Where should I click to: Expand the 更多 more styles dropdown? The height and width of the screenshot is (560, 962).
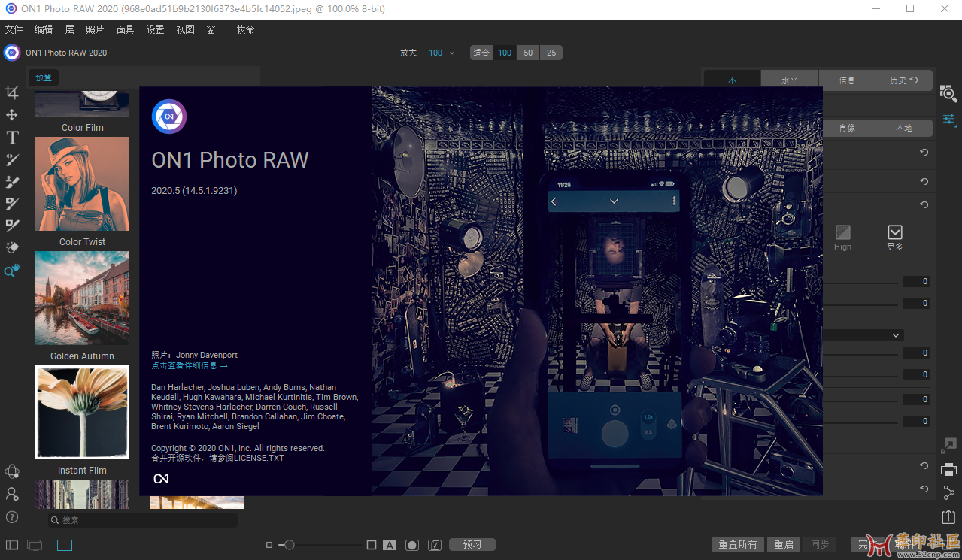[x=895, y=237]
